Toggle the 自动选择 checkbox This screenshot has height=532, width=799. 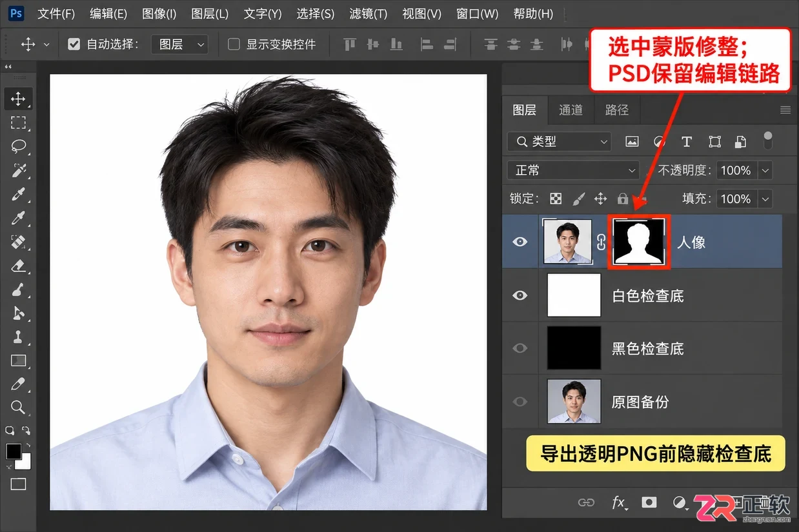[74, 44]
